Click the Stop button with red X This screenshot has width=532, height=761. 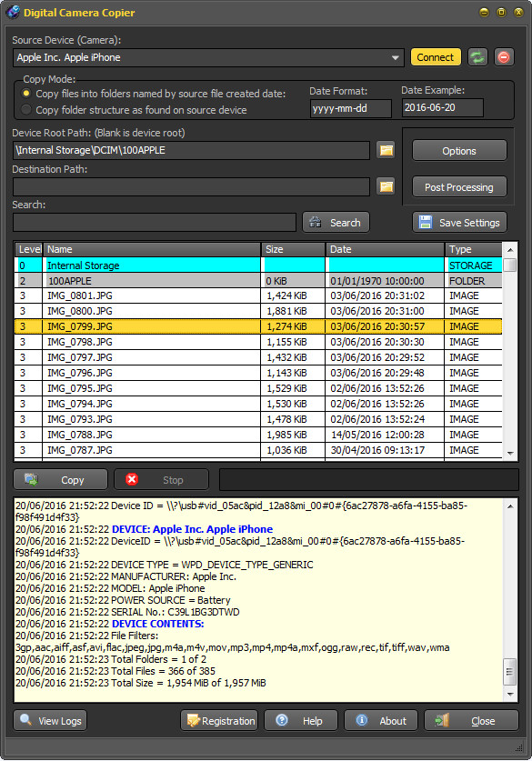(161, 479)
